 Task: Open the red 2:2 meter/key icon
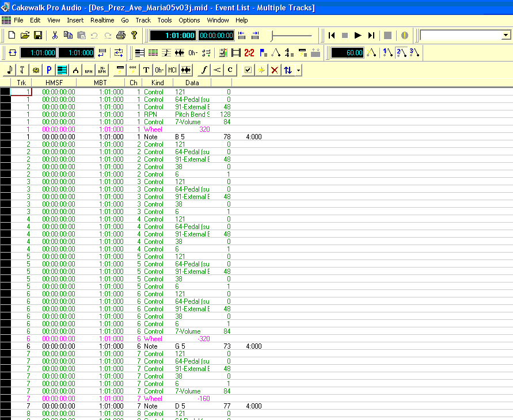(x=249, y=52)
